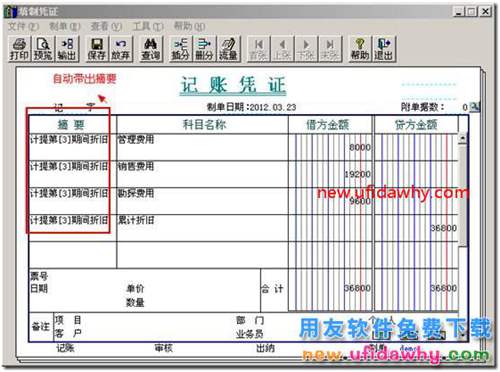
Task: Open the 帮助 menu in menu bar
Action: [x=189, y=26]
